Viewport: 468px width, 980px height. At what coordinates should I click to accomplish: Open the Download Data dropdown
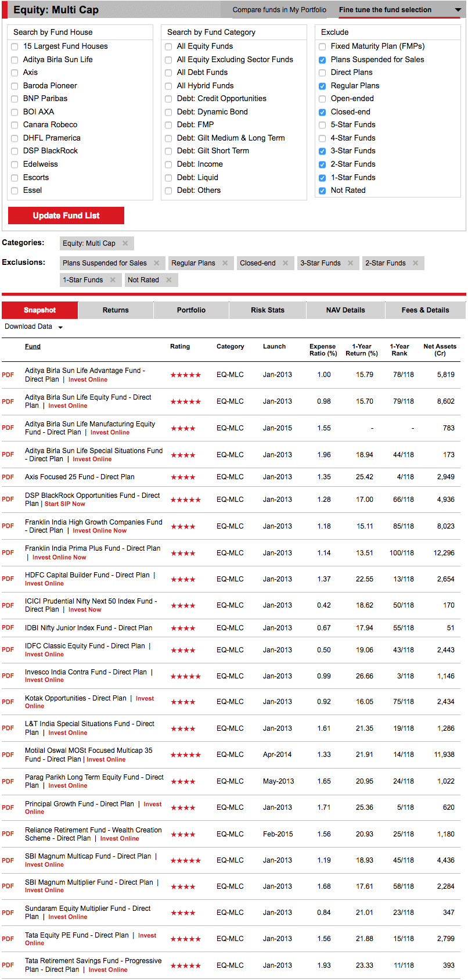point(34,326)
